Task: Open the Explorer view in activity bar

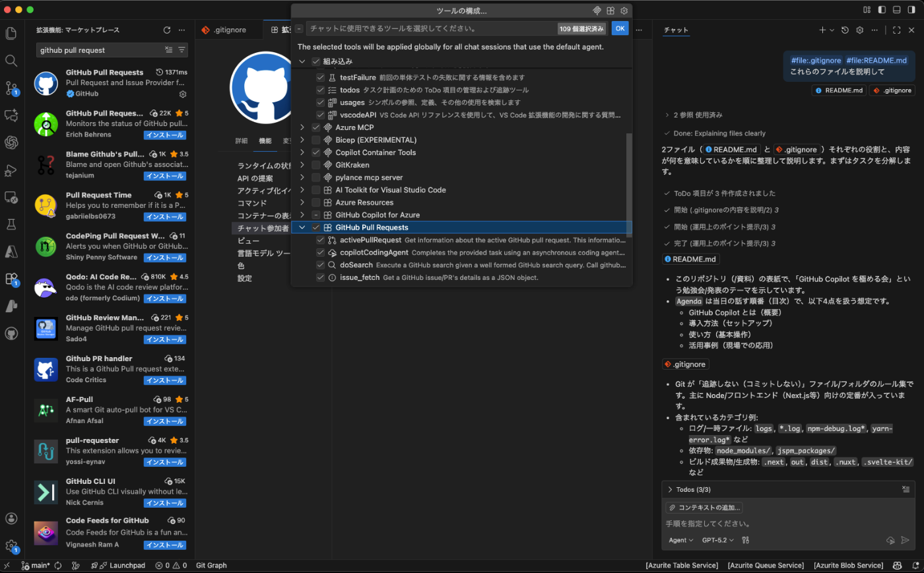Action: [x=11, y=33]
